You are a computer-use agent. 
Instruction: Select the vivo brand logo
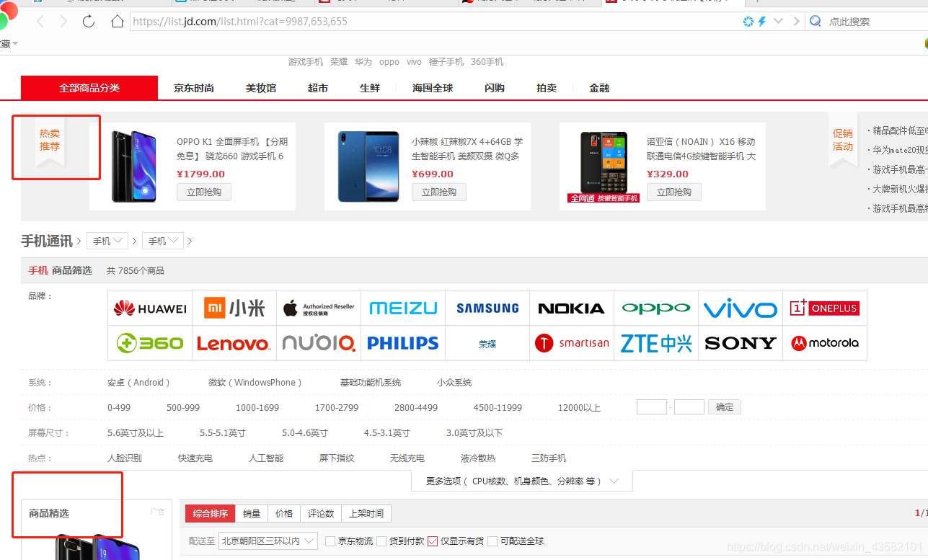(x=741, y=308)
